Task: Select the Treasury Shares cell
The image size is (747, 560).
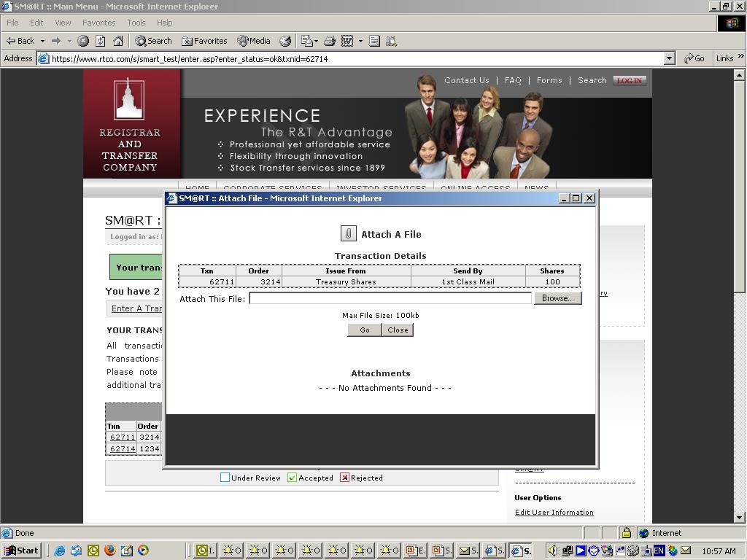Action: (x=346, y=282)
